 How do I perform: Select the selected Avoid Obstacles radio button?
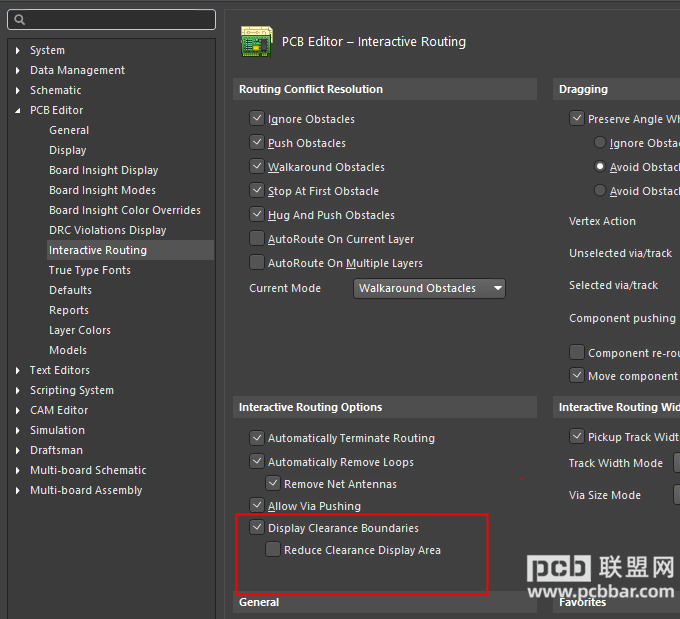pyautogui.click(x=600, y=167)
